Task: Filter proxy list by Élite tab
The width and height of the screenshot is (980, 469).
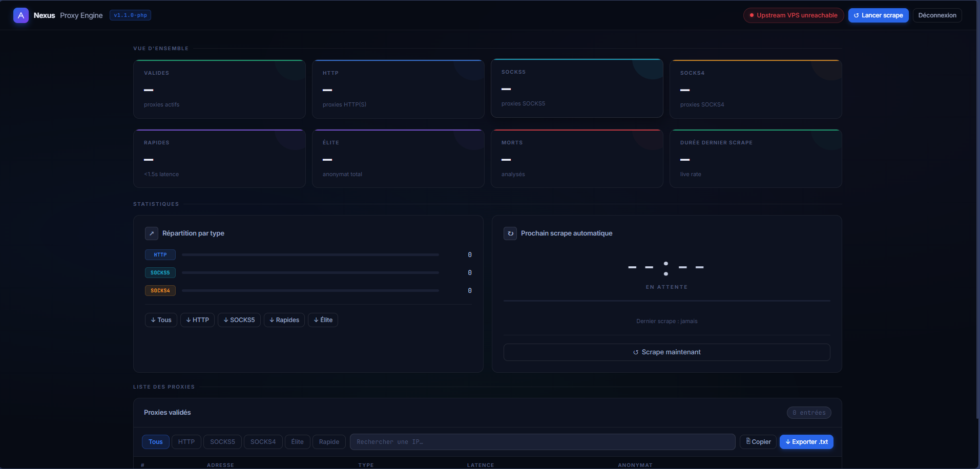Action: 298,442
